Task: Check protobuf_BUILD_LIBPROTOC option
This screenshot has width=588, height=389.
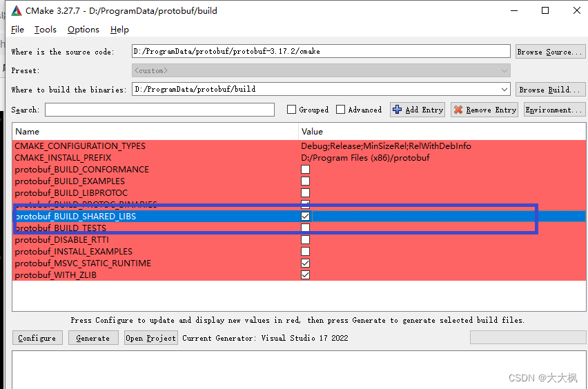Action: pos(305,192)
